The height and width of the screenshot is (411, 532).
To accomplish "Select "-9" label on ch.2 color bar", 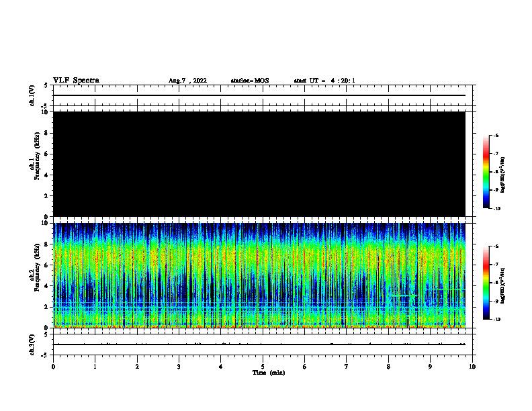I will 496,301.
